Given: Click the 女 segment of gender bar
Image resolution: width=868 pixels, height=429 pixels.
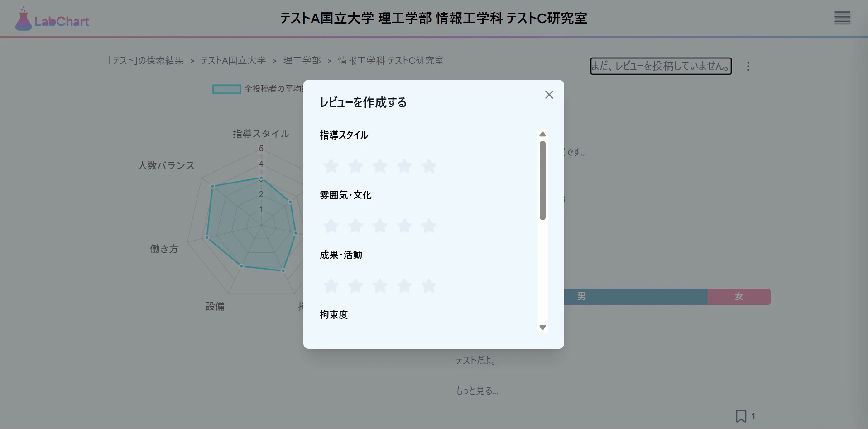Looking at the screenshot, I should click(x=739, y=297).
